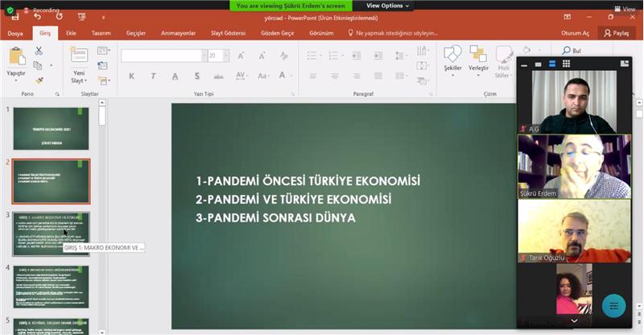Open the Tasarım ribbon tab
This screenshot has width=644, height=335.
click(101, 33)
